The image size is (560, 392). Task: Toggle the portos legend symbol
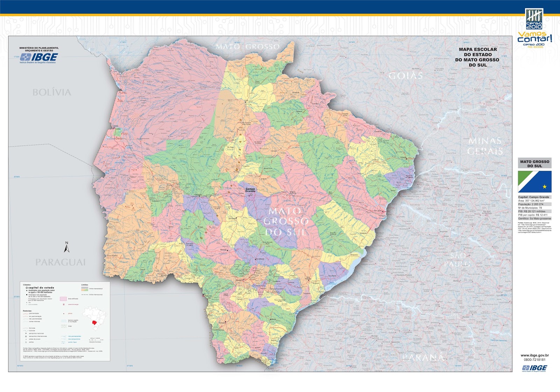click(x=26, y=342)
